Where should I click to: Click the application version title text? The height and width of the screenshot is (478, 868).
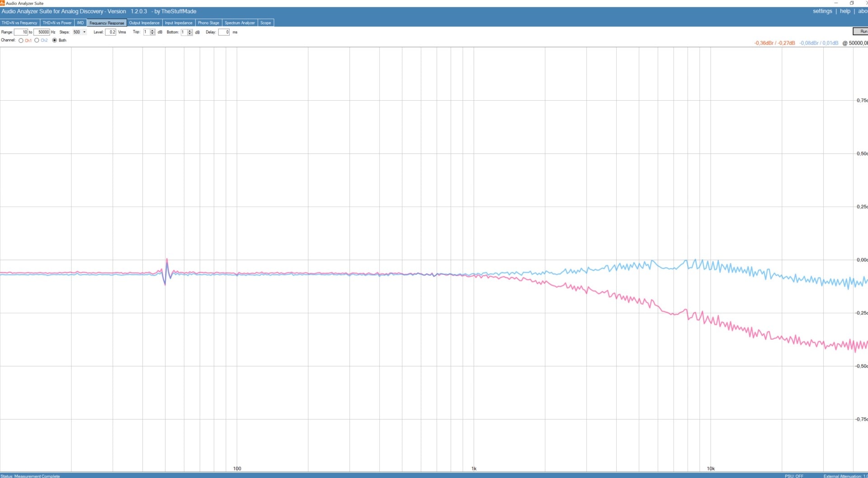[x=99, y=11]
